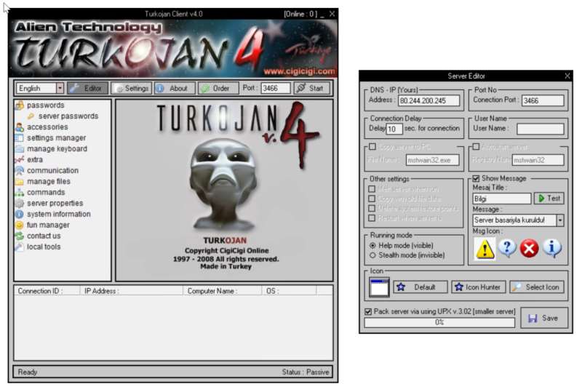Screen dimensions: 582x392
Task: Click the IP Address column header
Action: [x=131, y=292]
